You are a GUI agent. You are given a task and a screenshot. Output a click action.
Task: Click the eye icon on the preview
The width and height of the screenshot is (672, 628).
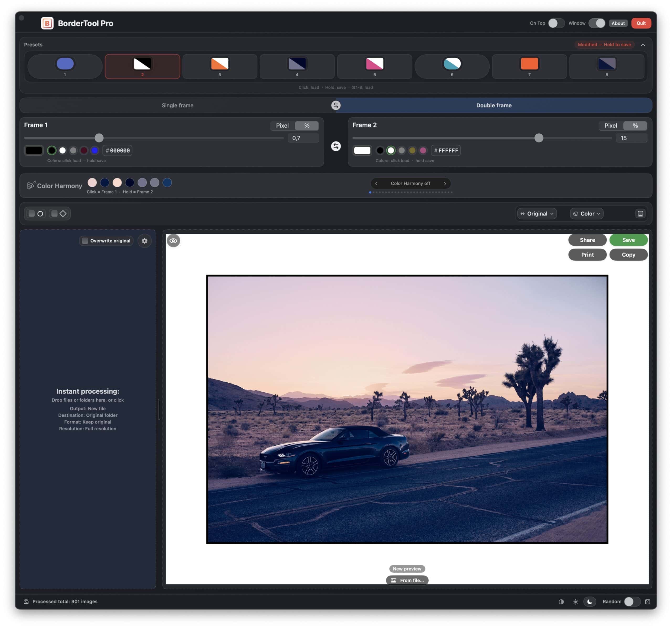coord(174,240)
